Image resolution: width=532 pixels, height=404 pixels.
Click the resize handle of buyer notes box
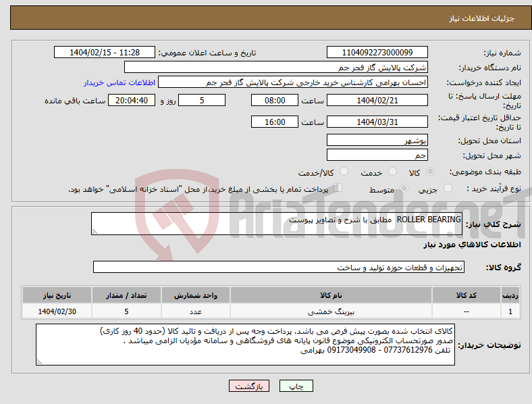tap(39, 362)
